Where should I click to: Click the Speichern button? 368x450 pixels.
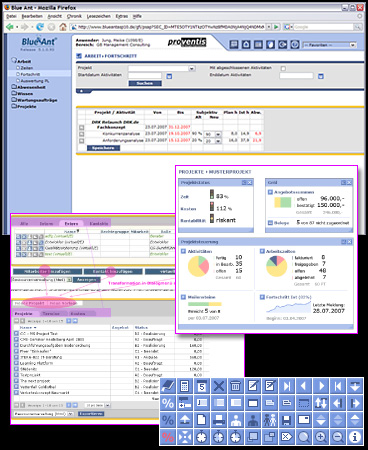click(103, 148)
